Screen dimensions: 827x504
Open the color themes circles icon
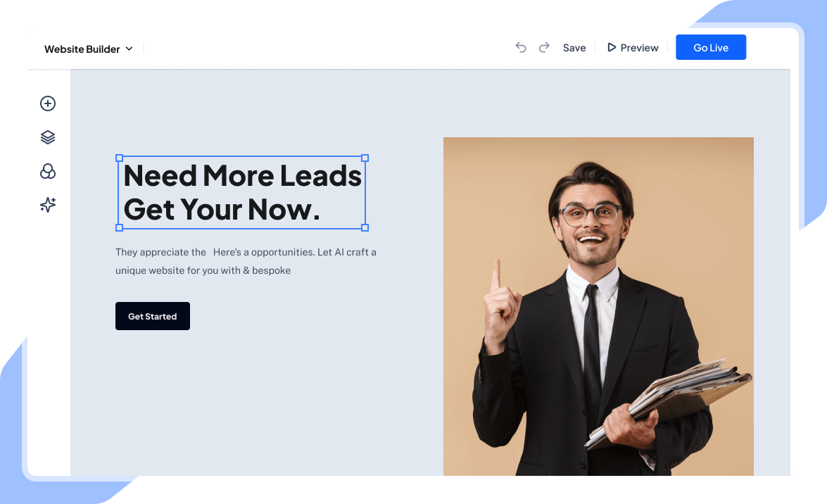[x=47, y=171]
